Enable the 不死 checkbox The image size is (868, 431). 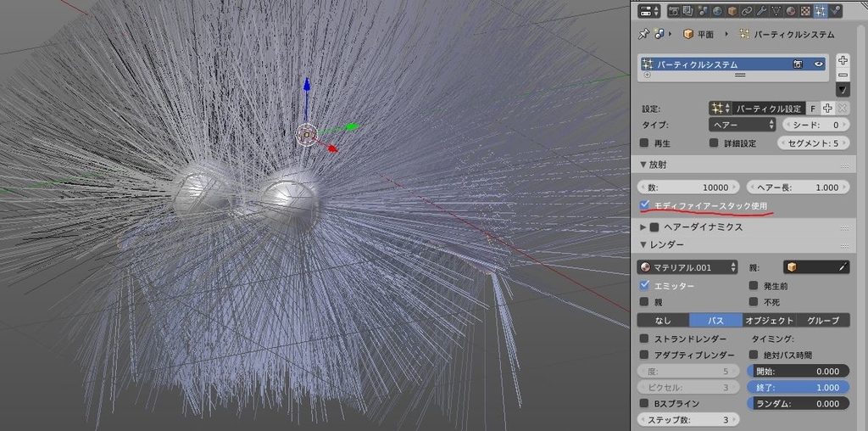click(x=754, y=302)
